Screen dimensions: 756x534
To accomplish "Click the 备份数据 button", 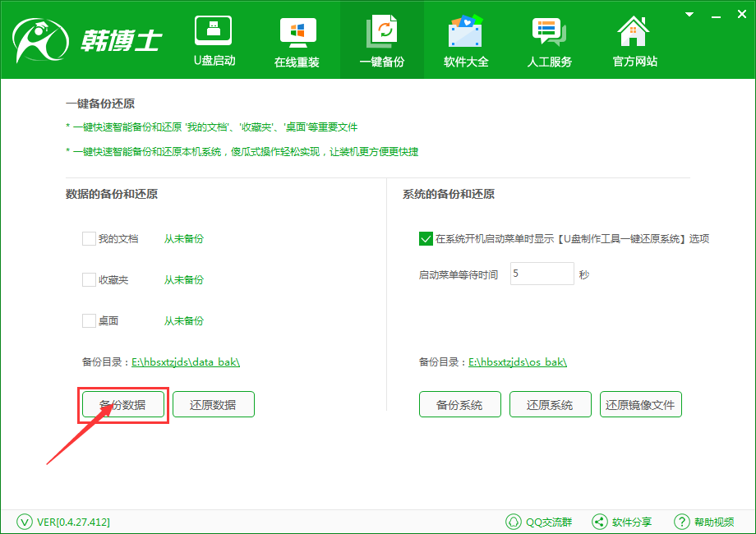I will point(122,404).
